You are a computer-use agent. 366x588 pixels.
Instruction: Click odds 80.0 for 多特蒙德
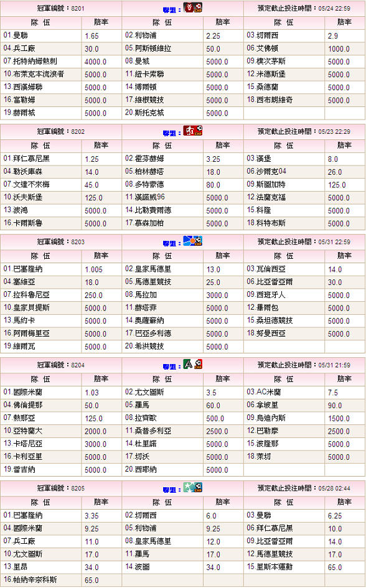coord(213,185)
